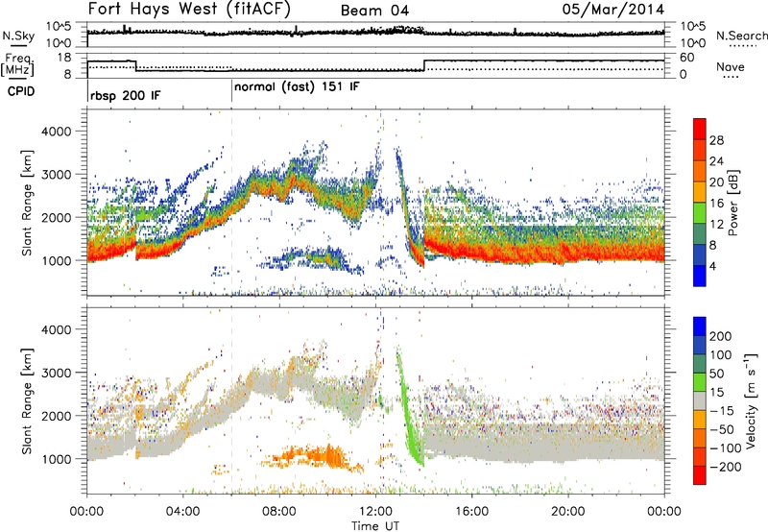Click the gray swatch of the velocity colorbar
Screen dimensions: 768x532
click(700, 400)
